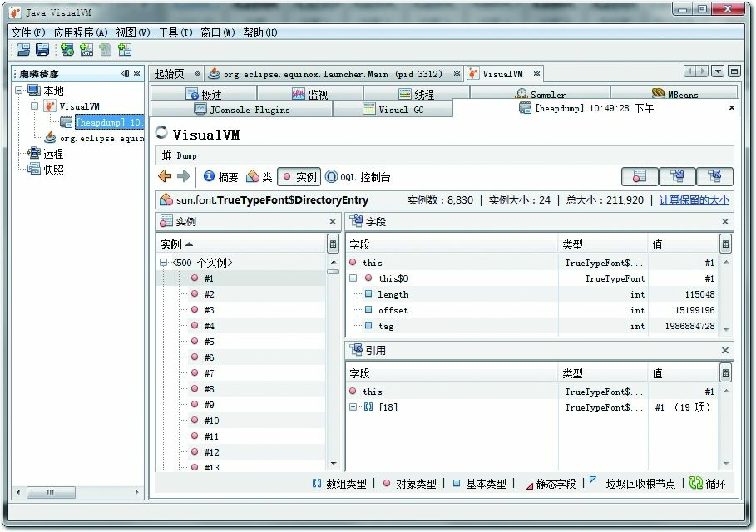Viewport: 756px width, 532px height.
Task: Collapse the VisualVM tree node
Action: coord(35,106)
